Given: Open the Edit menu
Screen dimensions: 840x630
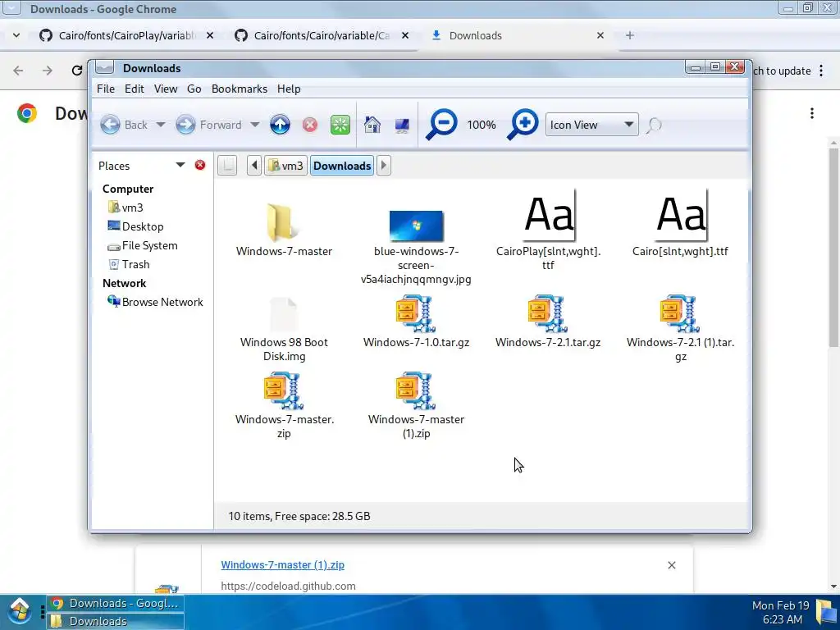Looking at the screenshot, I should coord(134,89).
